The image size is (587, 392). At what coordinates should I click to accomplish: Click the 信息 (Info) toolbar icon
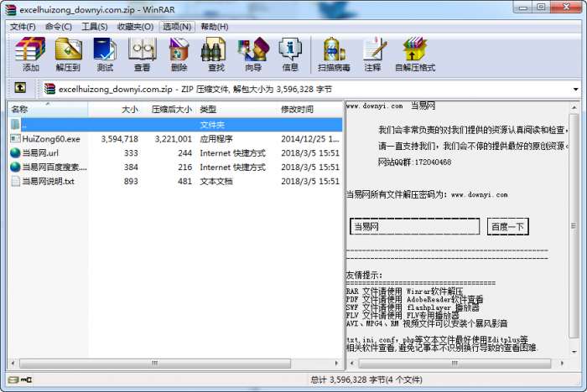pyautogui.click(x=290, y=49)
